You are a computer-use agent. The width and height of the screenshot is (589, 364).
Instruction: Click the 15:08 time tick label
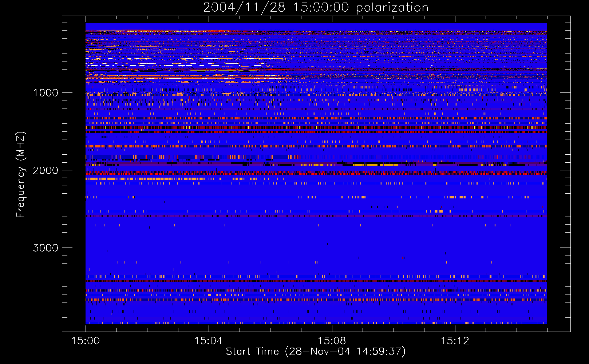[332, 341]
